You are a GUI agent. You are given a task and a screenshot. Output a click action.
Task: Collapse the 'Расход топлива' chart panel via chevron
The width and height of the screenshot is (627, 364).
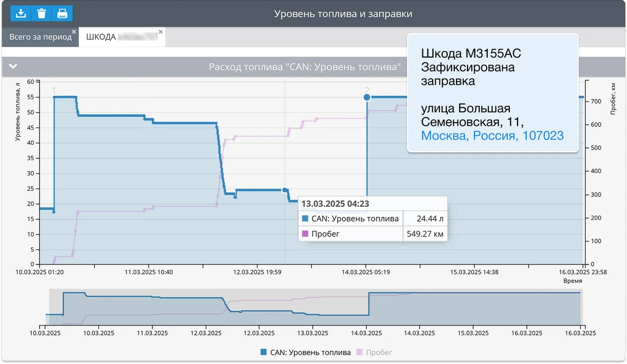pos(13,66)
